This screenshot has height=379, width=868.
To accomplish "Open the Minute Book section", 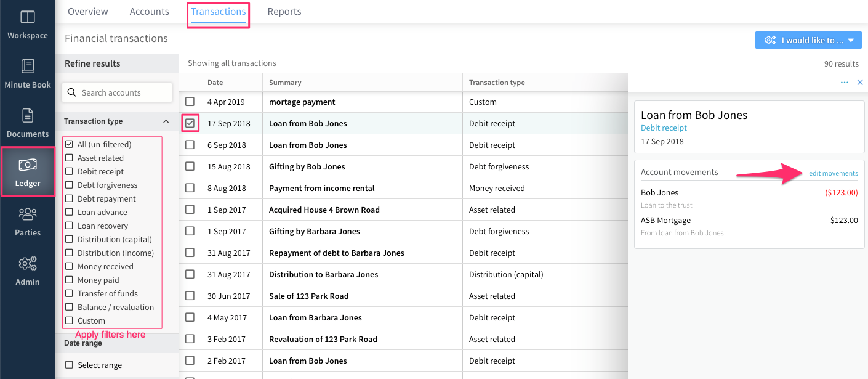I will tap(28, 67).
